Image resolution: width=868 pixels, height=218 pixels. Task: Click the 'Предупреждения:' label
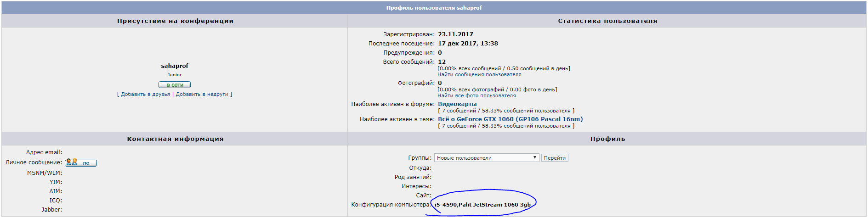tap(409, 53)
